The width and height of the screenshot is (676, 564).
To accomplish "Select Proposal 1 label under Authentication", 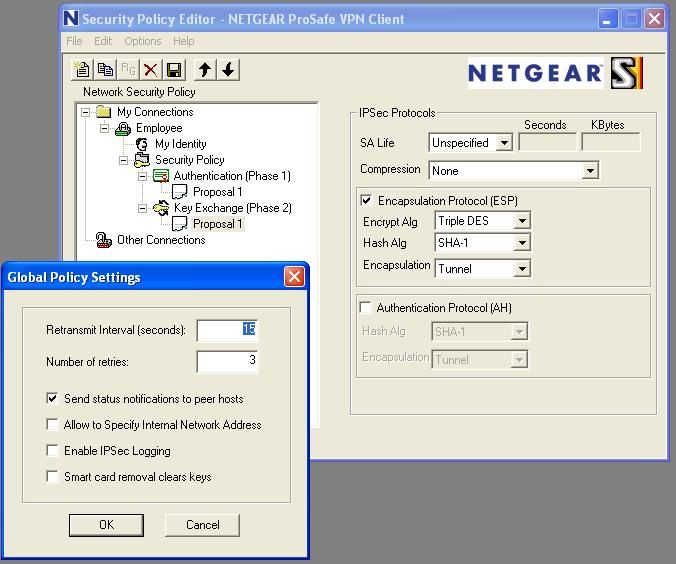I will click(x=218, y=192).
